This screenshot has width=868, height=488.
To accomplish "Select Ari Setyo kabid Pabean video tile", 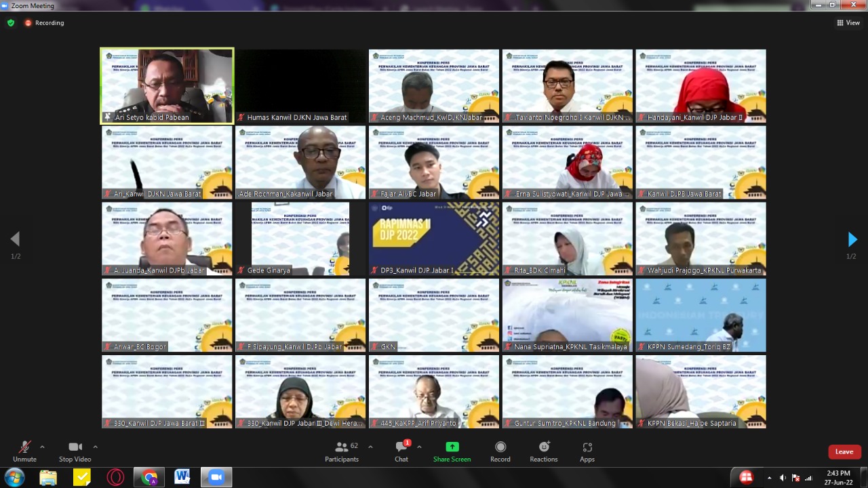I will pos(167,85).
